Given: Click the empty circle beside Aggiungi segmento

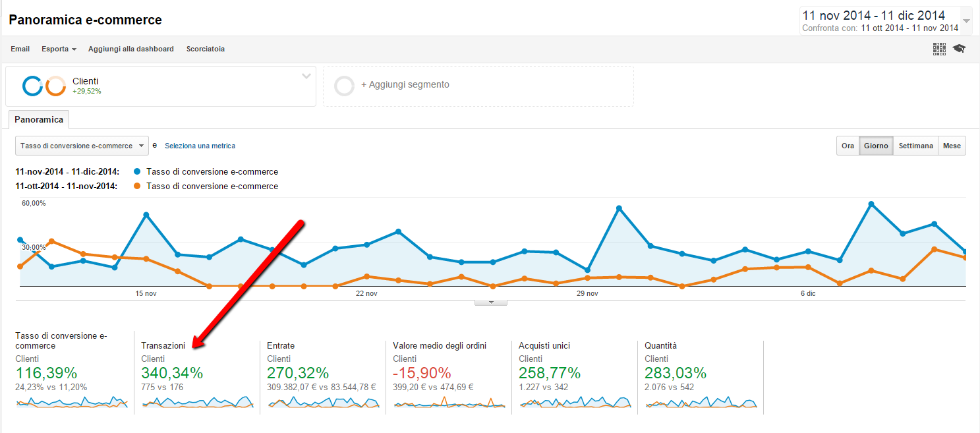Looking at the screenshot, I should (x=344, y=86).
